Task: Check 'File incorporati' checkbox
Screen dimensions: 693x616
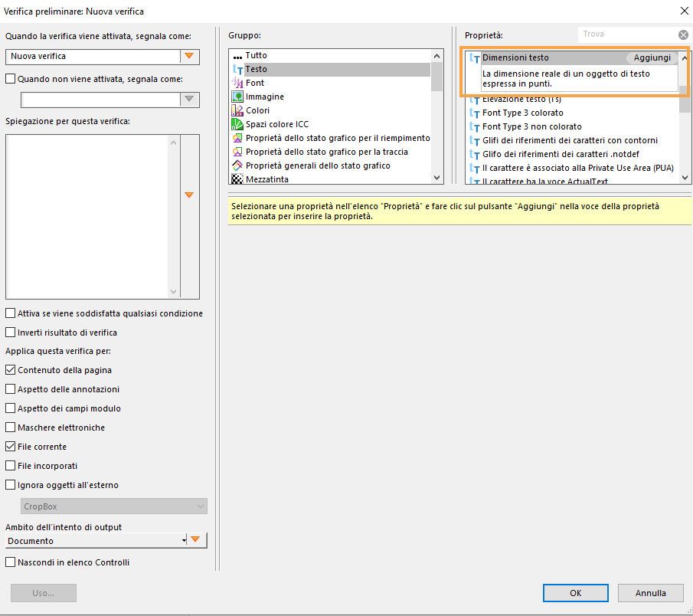Action: click(10, 465)
